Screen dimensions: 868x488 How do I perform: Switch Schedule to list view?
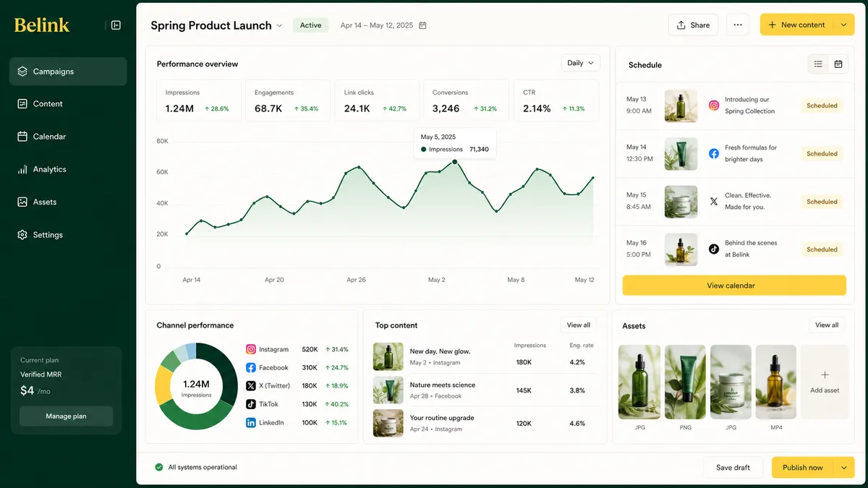pyautogui.click(x=818, y=64)
